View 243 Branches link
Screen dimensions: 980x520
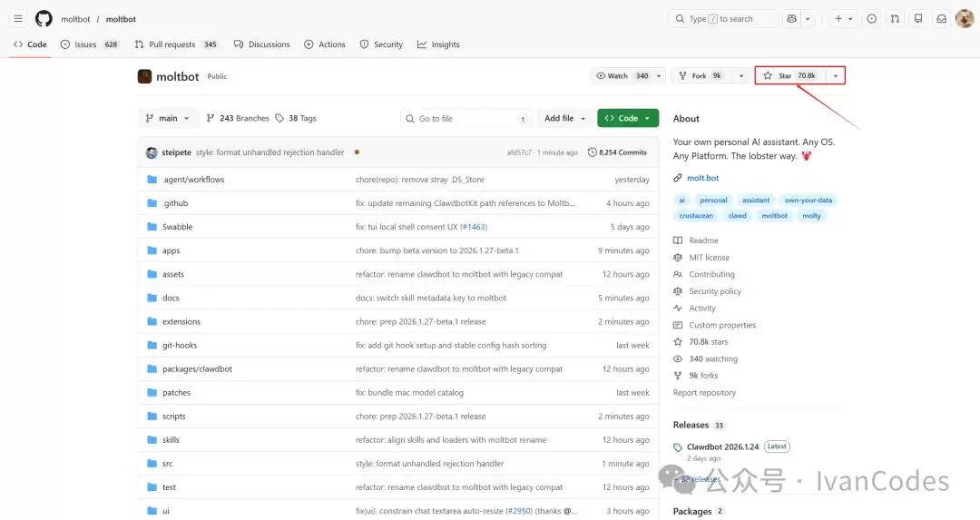point(238,118)
